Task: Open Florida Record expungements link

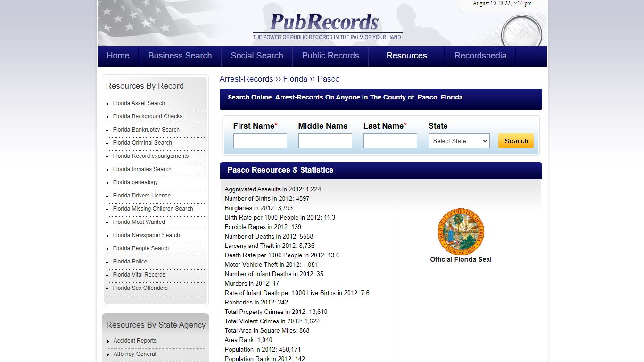Action: [x=151, y=156]
